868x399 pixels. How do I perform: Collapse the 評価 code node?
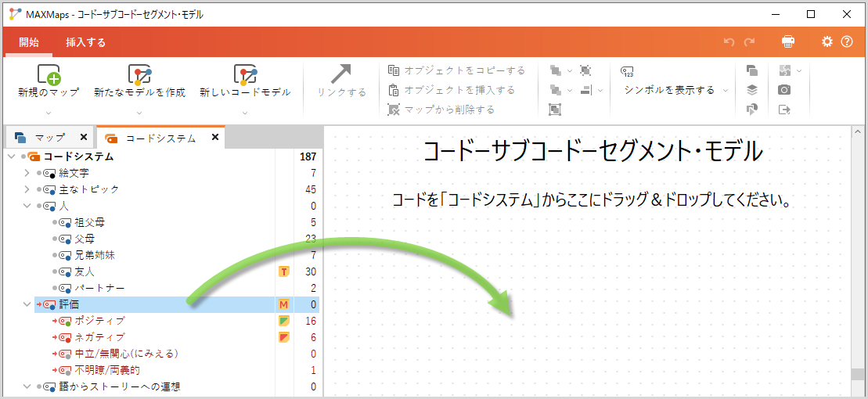pyautogui.click(x=27, y=304)
